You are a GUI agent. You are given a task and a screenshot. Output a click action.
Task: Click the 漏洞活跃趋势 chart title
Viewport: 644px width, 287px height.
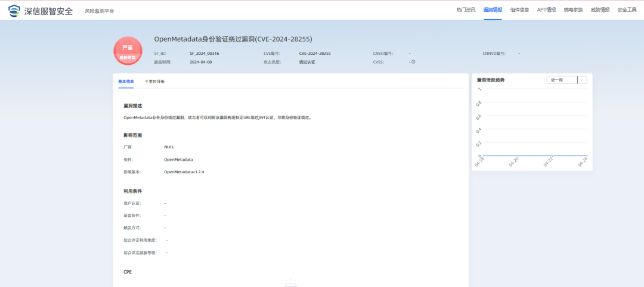(x=490, y=80)
